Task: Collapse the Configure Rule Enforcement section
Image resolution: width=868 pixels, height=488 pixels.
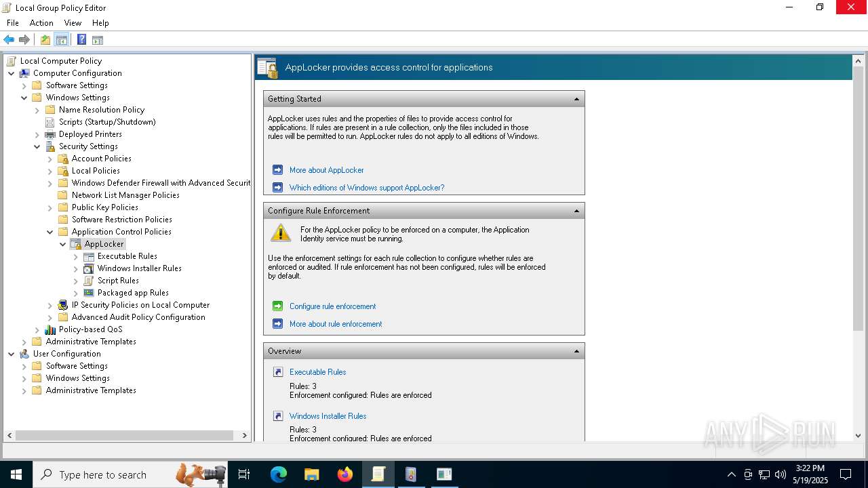Action: [576, 211]
